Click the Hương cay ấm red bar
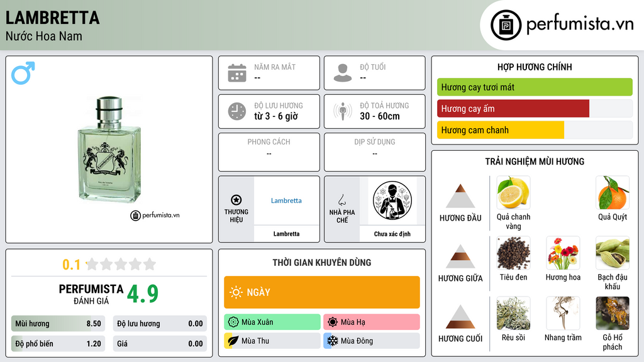 coord(535,108)
